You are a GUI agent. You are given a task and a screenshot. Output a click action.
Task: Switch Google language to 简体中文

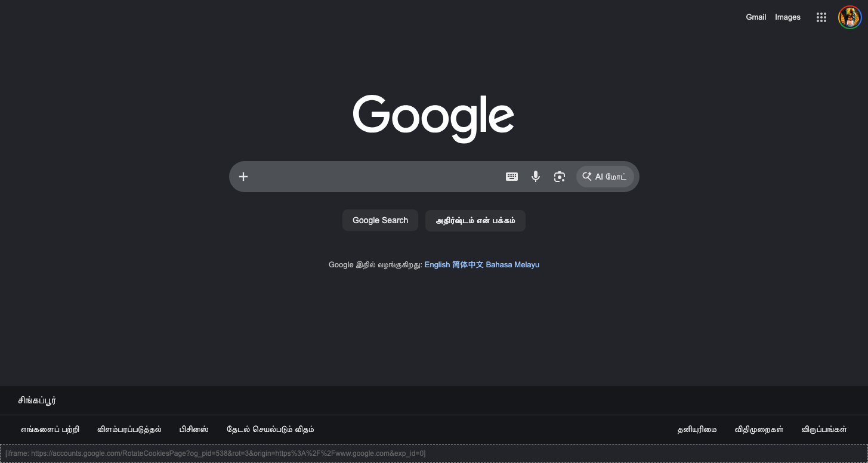point(468,264)
